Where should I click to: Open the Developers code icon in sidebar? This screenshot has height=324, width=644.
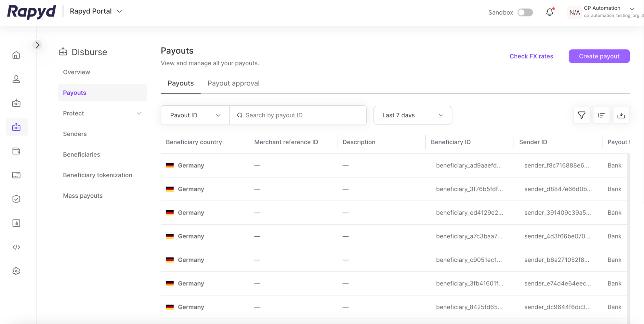tap(16, 247)
